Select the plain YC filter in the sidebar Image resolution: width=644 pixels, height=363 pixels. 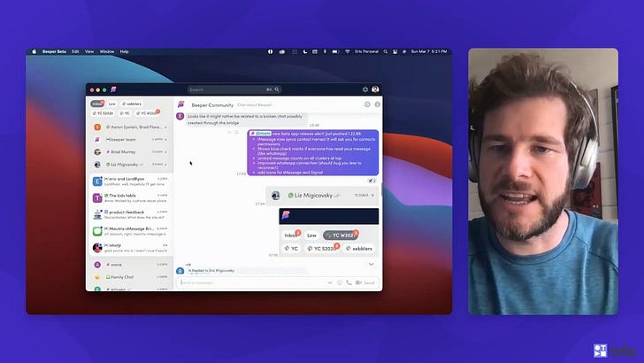pyautogui.click(x=125, y=113)
